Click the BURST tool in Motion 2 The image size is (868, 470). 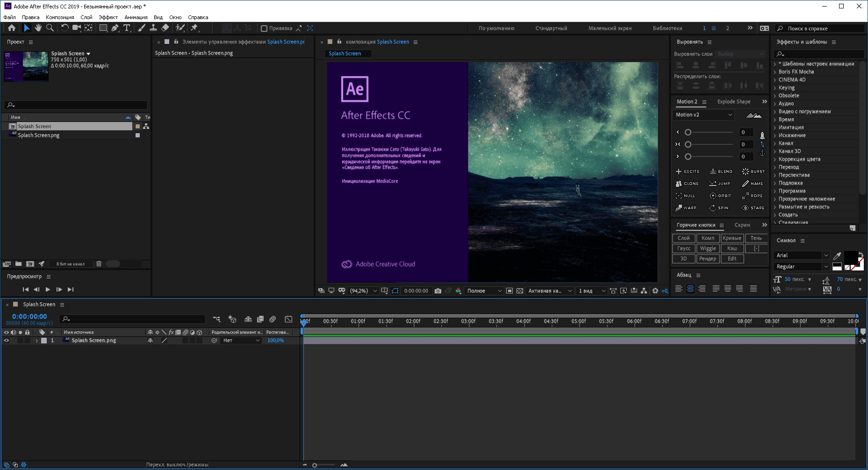click(x=753, y=171)
